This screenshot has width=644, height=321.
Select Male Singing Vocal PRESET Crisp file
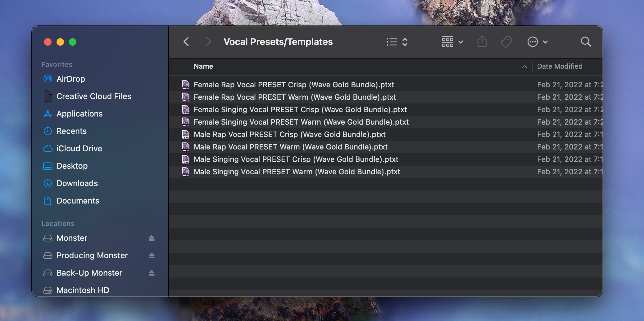[x=296, y=159]
